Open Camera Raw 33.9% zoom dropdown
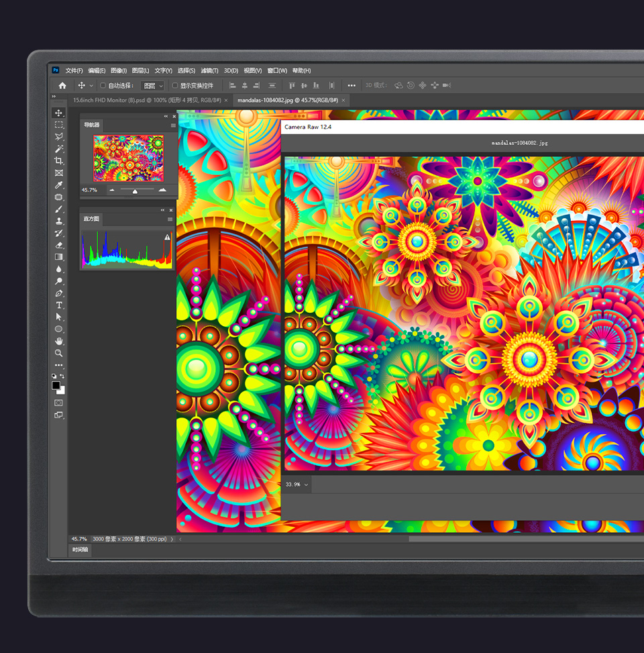The image size is (644, 653). (297, 485)
